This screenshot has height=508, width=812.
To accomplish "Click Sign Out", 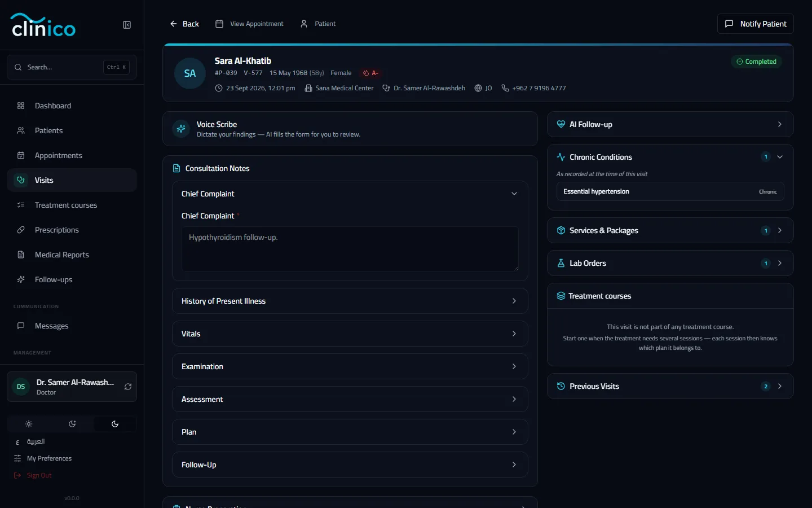I will click(33, 475).
